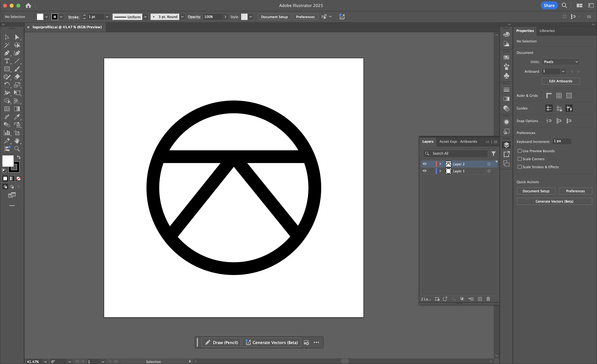This screenshot has height=364, width=597.
Task: Click Edit Artboards button
Action: [x=561, y=81]
